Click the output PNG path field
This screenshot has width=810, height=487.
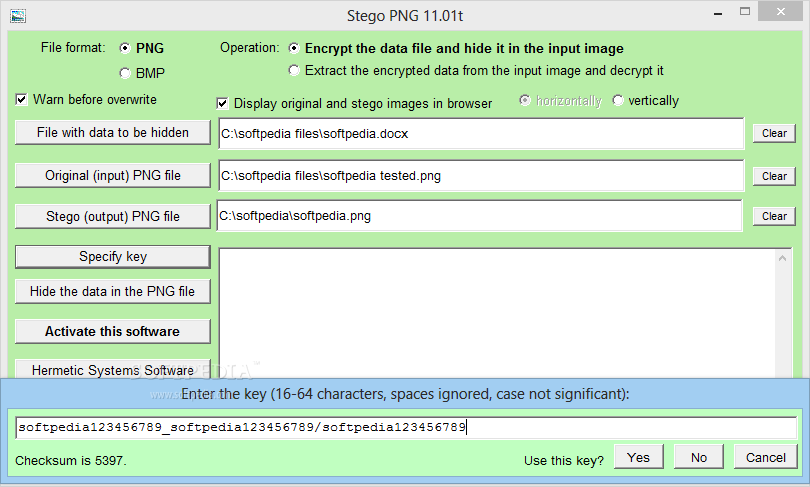479,216
